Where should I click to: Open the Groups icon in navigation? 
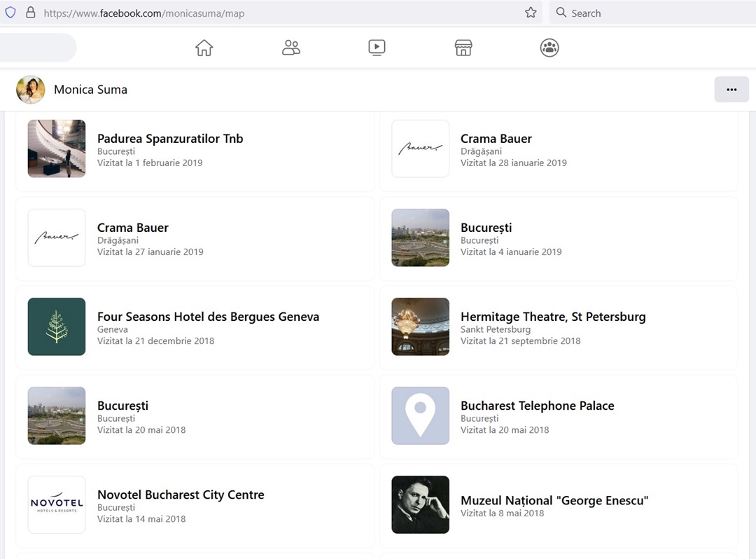[549, 48]
